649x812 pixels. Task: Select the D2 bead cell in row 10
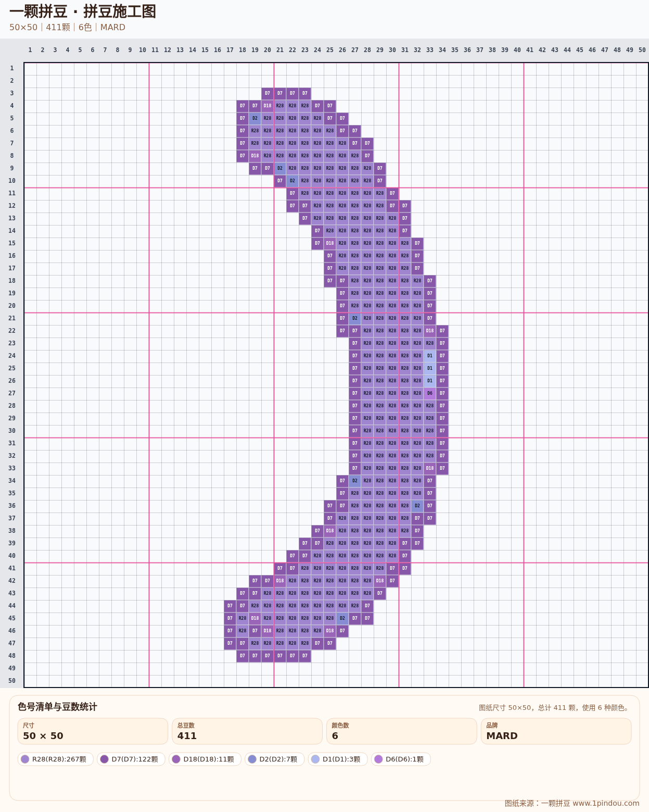click(292, 181)
